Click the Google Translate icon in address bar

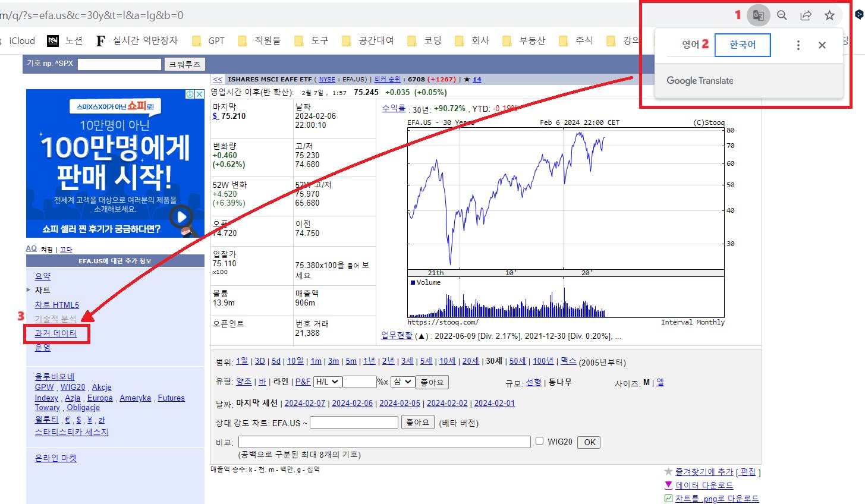click(x=758, y=15)
